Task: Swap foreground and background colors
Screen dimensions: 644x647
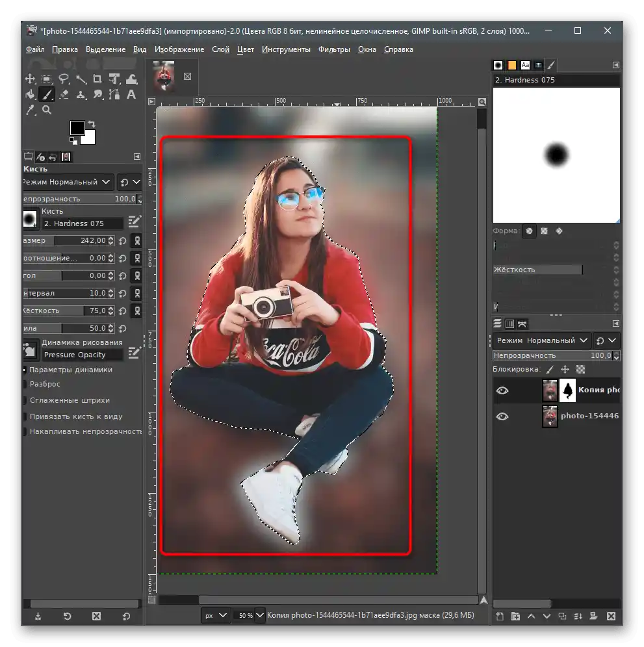Action: click(x=92, y=124)
